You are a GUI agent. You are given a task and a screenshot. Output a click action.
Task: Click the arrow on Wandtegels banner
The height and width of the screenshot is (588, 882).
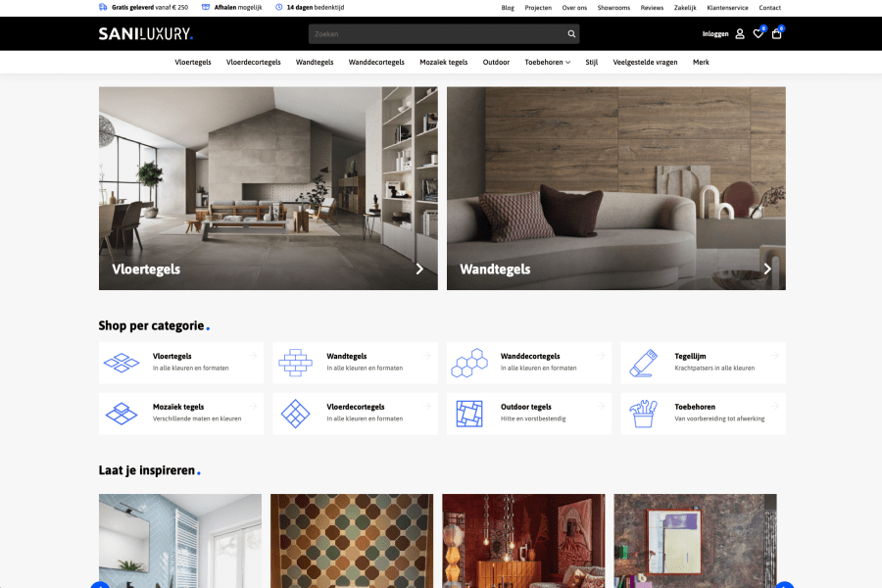(767, 269)
